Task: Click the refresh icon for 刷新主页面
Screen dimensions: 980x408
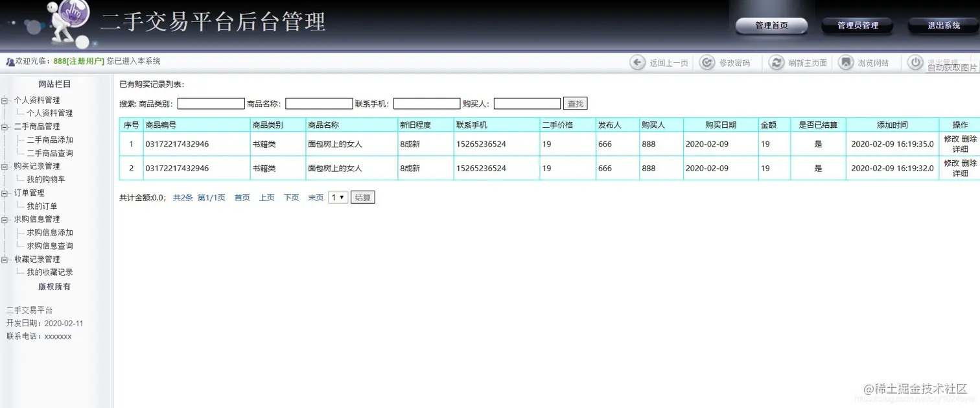Action: pyautogui.click(x=776, y=62)
